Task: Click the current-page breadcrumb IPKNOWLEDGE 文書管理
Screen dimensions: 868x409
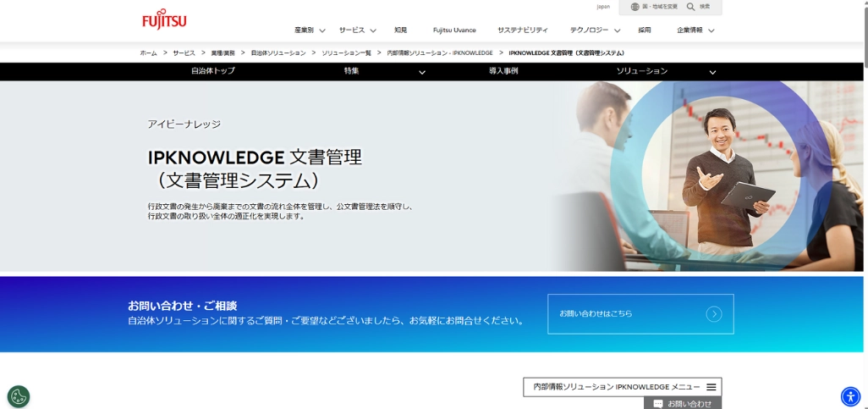Action: point(566,53)
